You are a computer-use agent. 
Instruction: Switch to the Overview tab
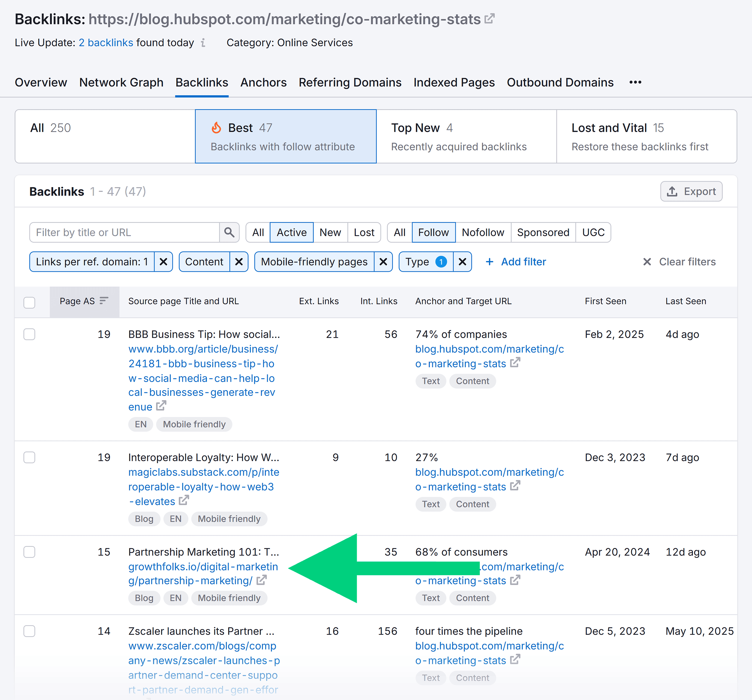(41, 82)
